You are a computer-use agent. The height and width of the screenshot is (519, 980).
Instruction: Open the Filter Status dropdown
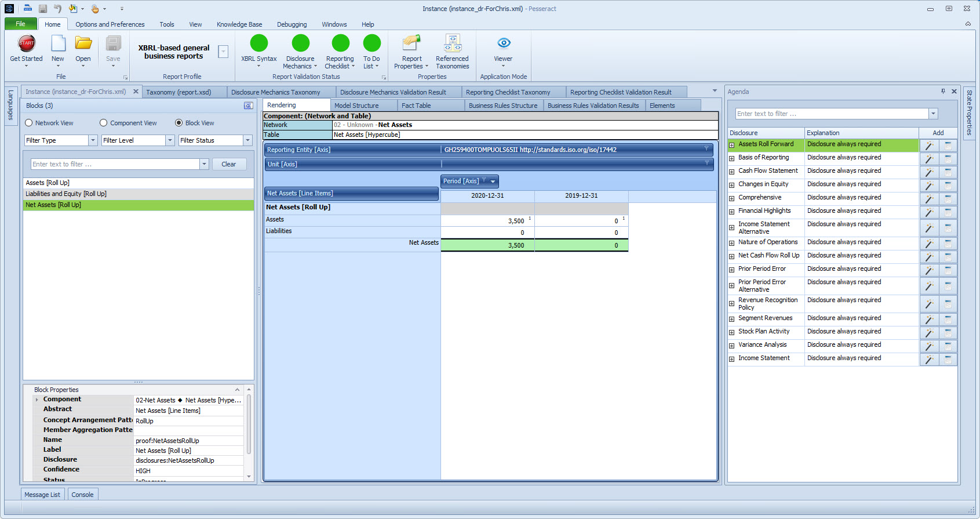(x=247, y=140)
